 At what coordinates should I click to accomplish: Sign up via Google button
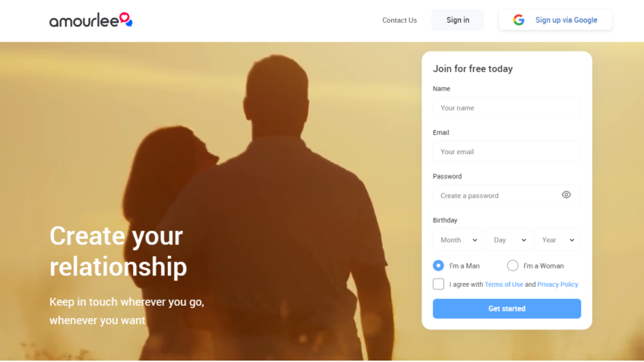point(555,20)
